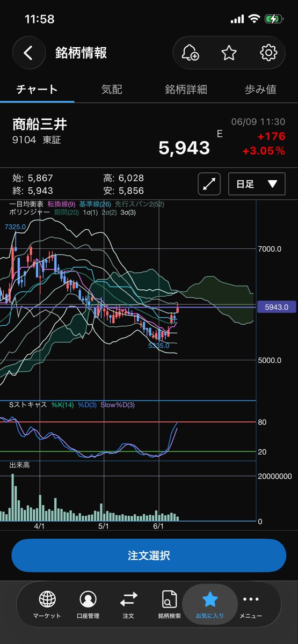Tap the 安: 5,856 value

[x=123, y=190]
